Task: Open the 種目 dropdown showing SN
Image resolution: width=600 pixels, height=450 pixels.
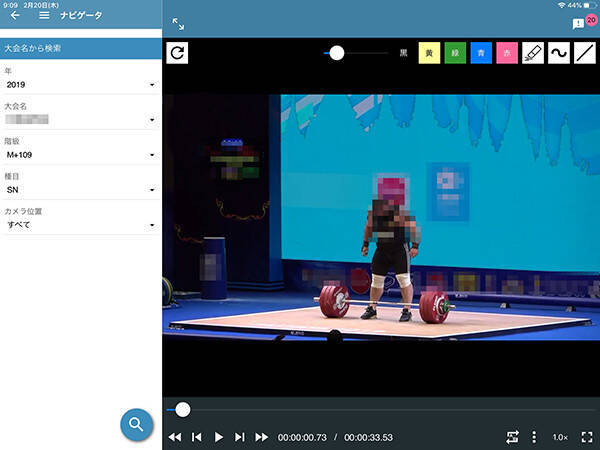Action: (80, 190)
